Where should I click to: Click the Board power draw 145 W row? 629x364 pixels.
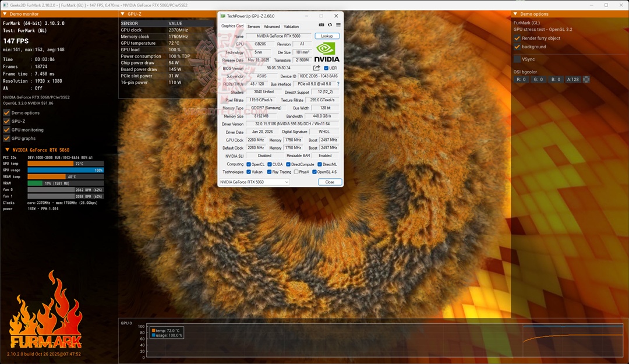[x=167, y=69]
